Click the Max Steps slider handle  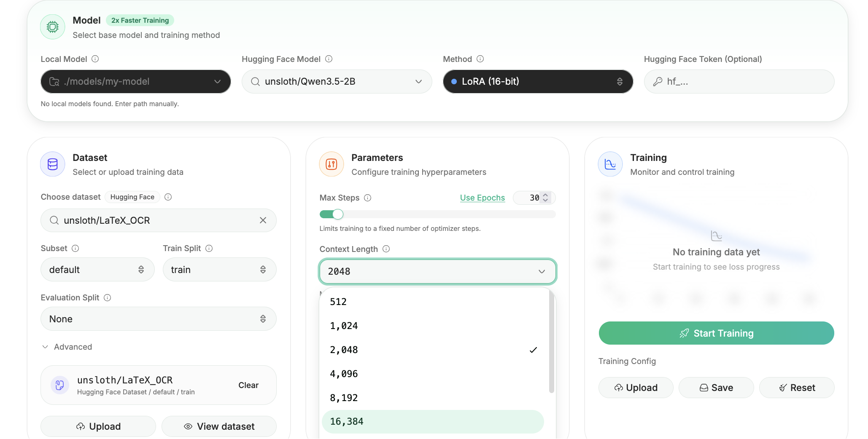coord(338,214)
